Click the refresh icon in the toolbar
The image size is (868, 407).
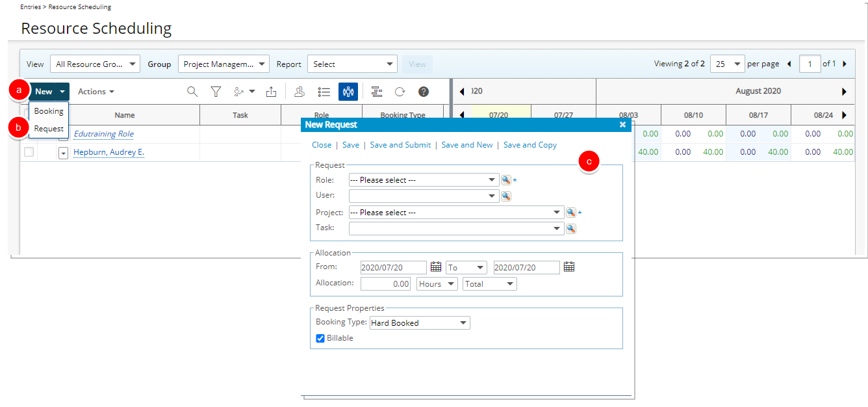(400, 92)
